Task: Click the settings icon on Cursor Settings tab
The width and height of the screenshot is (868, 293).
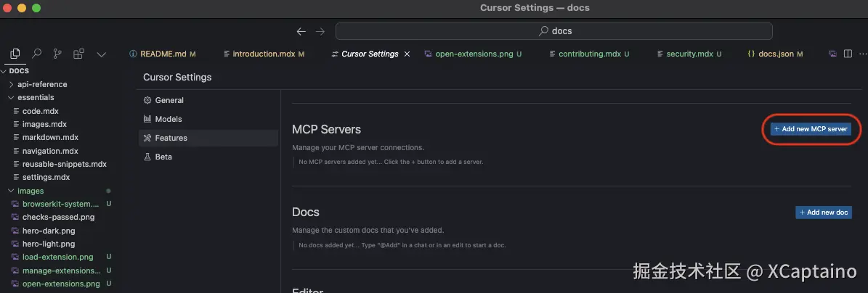Action: [334, 54]
